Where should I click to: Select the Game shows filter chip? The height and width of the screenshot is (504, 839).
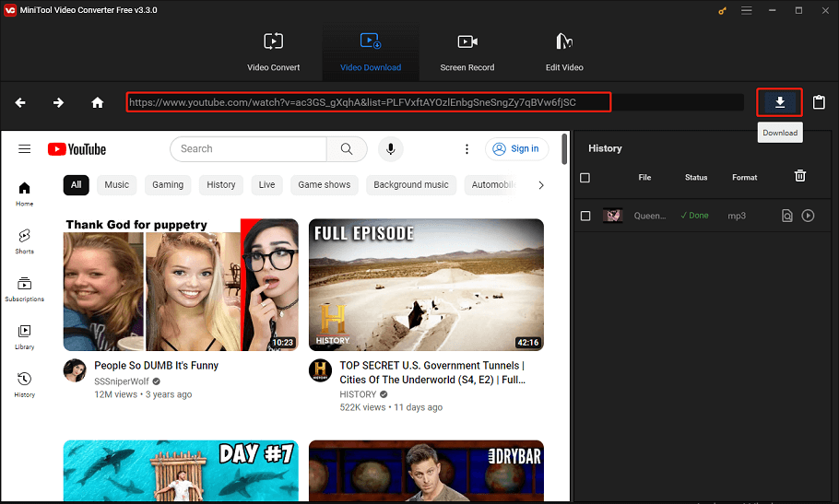click(325, 185)
